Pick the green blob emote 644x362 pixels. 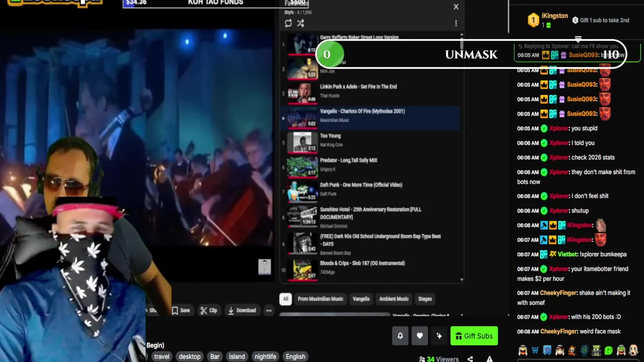click(x=609, y=350)
